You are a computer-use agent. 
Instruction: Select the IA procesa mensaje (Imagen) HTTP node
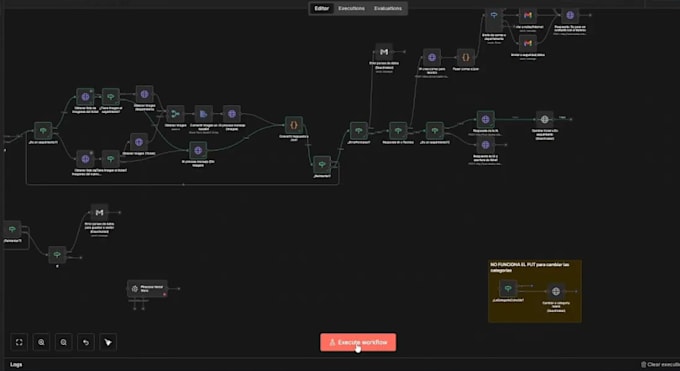pos(232,114)
